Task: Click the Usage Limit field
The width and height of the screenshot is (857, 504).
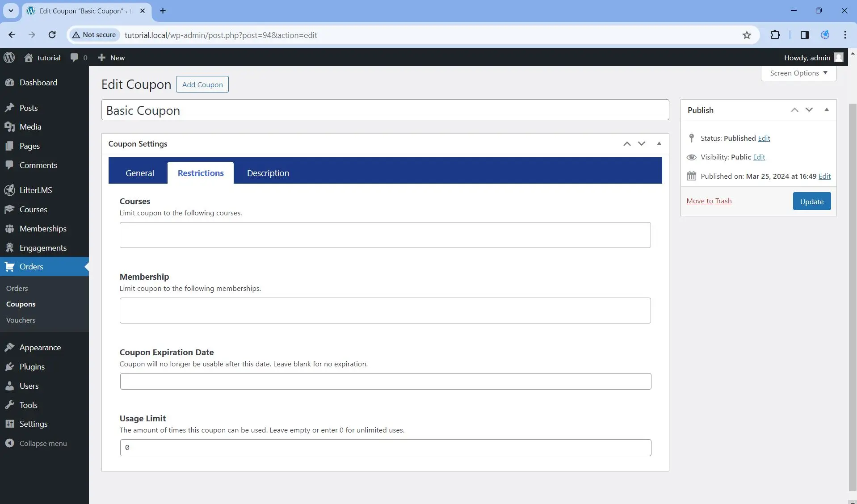Action: (385, 448)
